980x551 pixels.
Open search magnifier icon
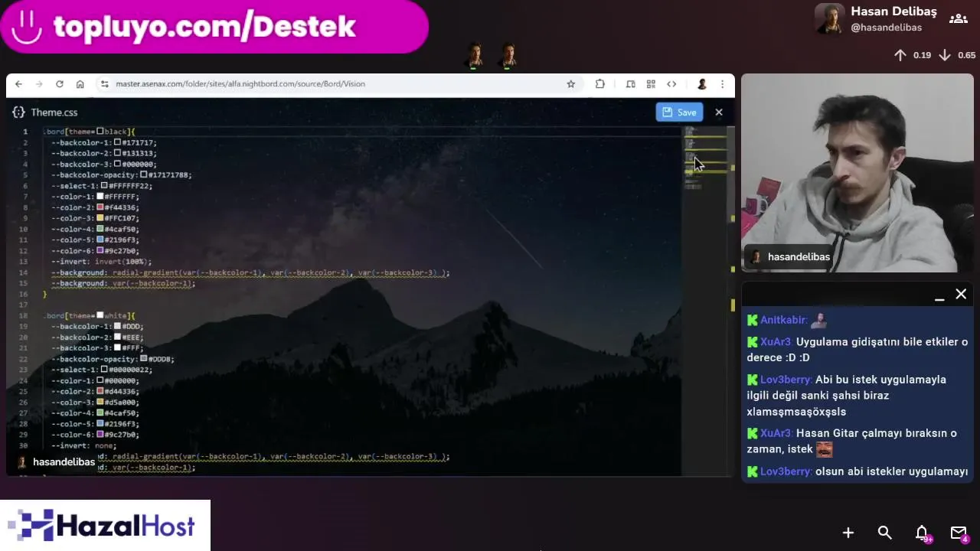(x=885, y=533)
